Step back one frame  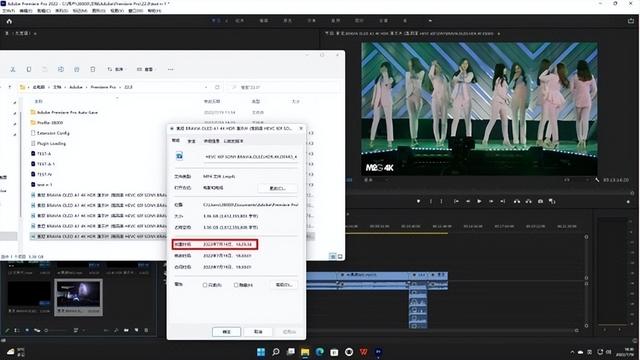[468, 201]
